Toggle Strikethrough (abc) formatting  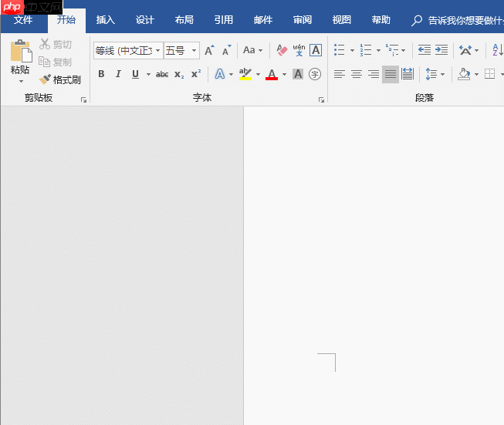click(162, 74)
